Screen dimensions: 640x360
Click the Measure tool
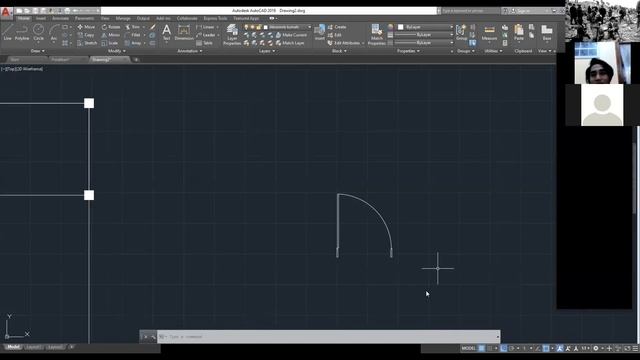pyautogui.click(x=489, y=32)
